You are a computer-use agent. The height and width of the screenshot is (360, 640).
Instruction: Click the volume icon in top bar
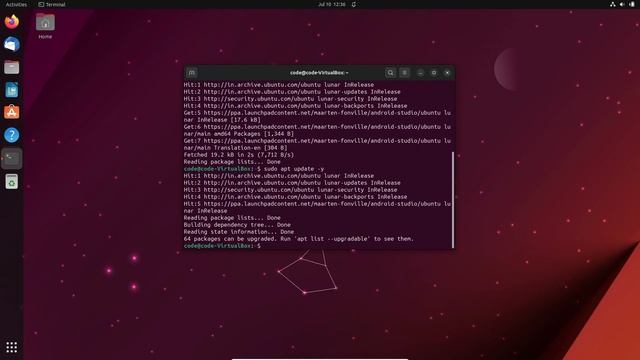pyautogui.click(x=622, y=4)
